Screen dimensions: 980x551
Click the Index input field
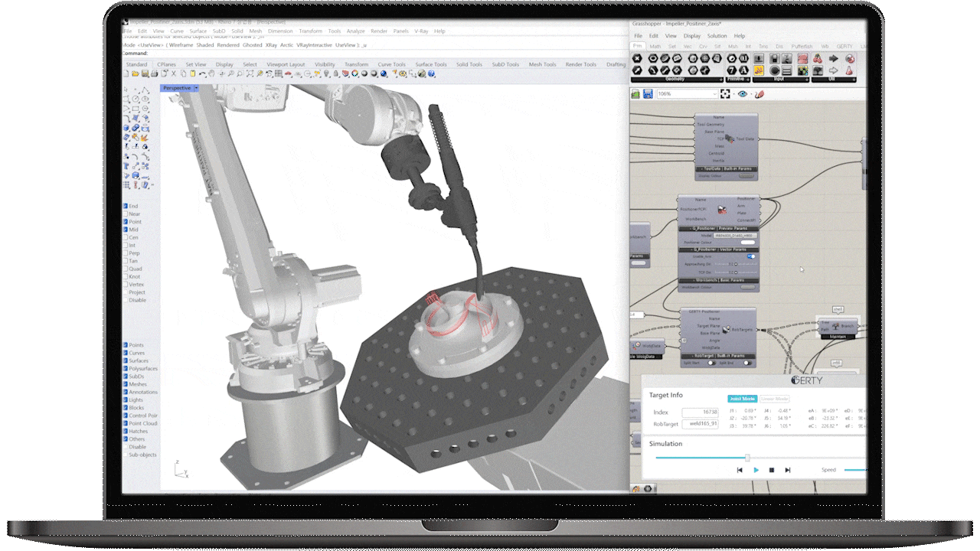pyautogui.click(x=700, y=412)
